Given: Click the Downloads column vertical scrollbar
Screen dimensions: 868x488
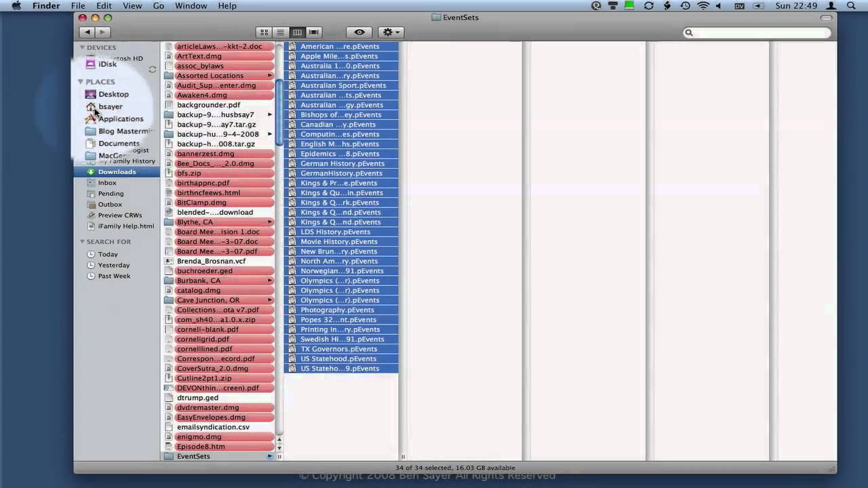Looking at the screenshot, I should [279, 113].
